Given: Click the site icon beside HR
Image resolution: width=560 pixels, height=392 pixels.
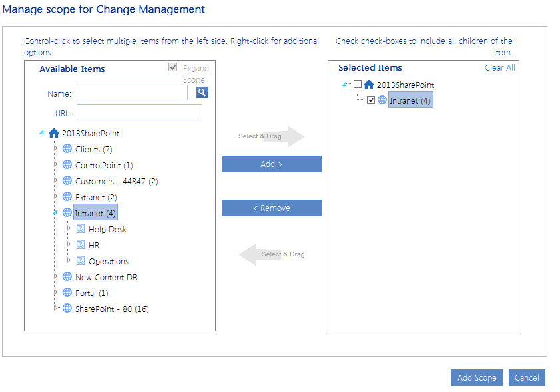Looking at the screenshot, I should [x=79, y=244].
